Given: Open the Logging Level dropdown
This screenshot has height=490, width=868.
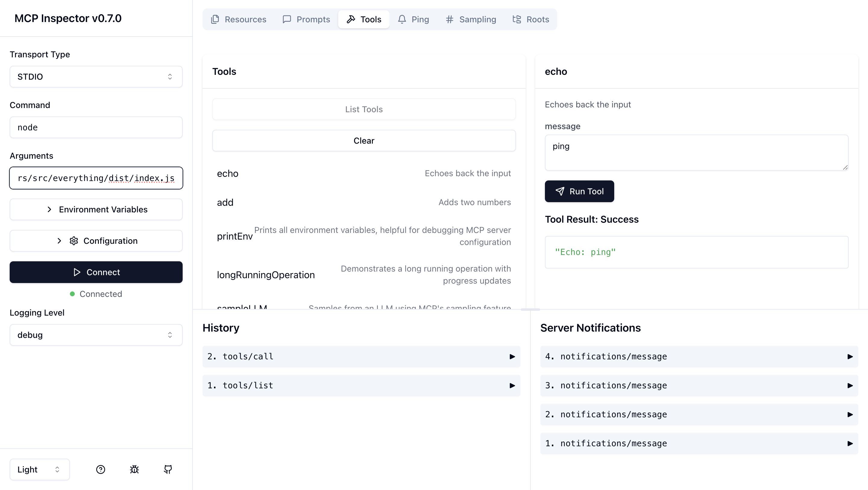Looking at the screenshot, I should (x=96, y=335).
